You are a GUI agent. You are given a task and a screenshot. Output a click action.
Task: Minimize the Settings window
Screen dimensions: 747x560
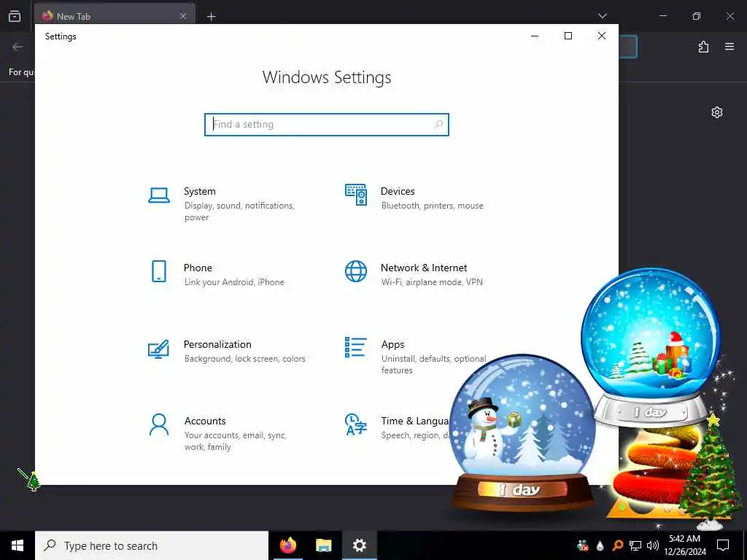pyautogui.click(x=535, y=36)
